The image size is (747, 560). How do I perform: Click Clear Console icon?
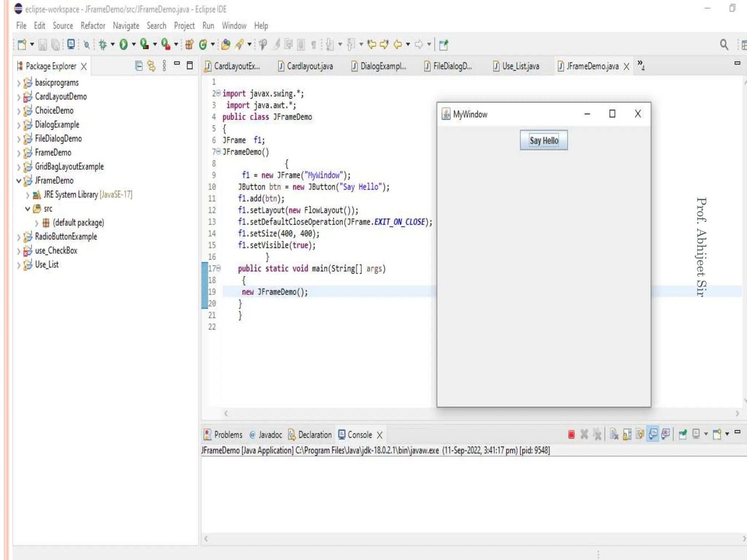click(x=614, y=434)
